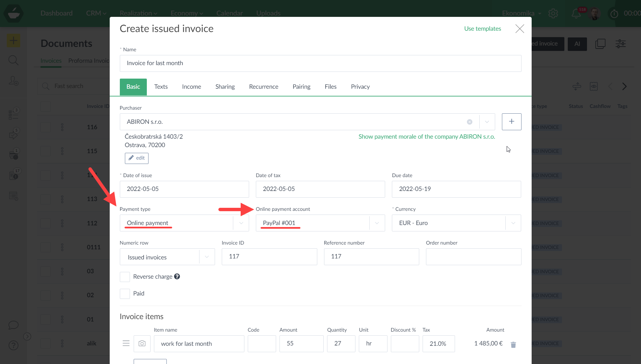Click the Use templates link
641x364 pixels.
[482, 29]
